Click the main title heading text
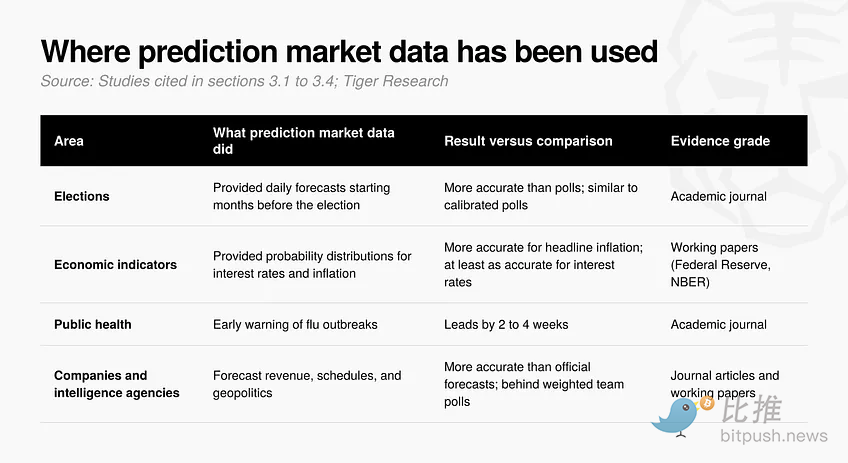 (349, 51)
